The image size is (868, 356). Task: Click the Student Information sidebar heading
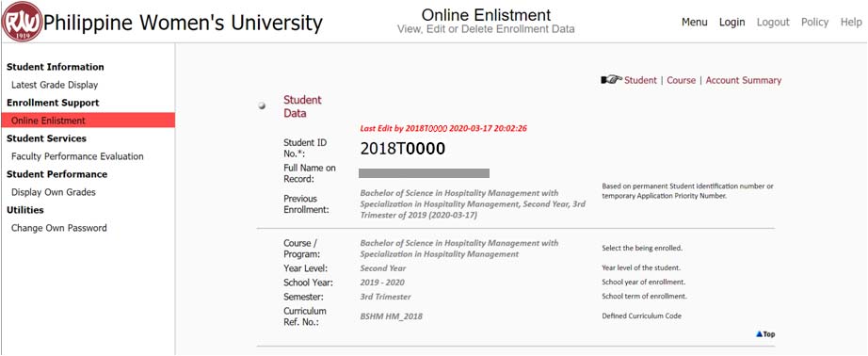[x=56, y=67]
